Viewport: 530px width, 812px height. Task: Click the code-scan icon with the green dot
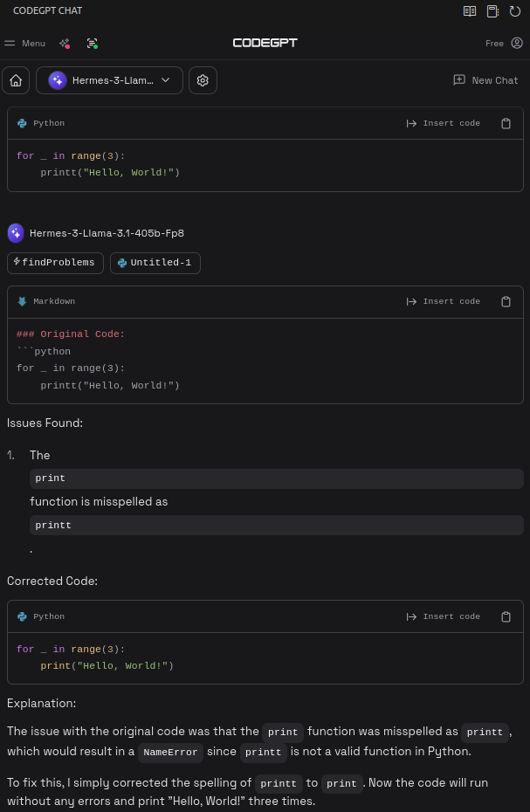[x=92, y=43]
